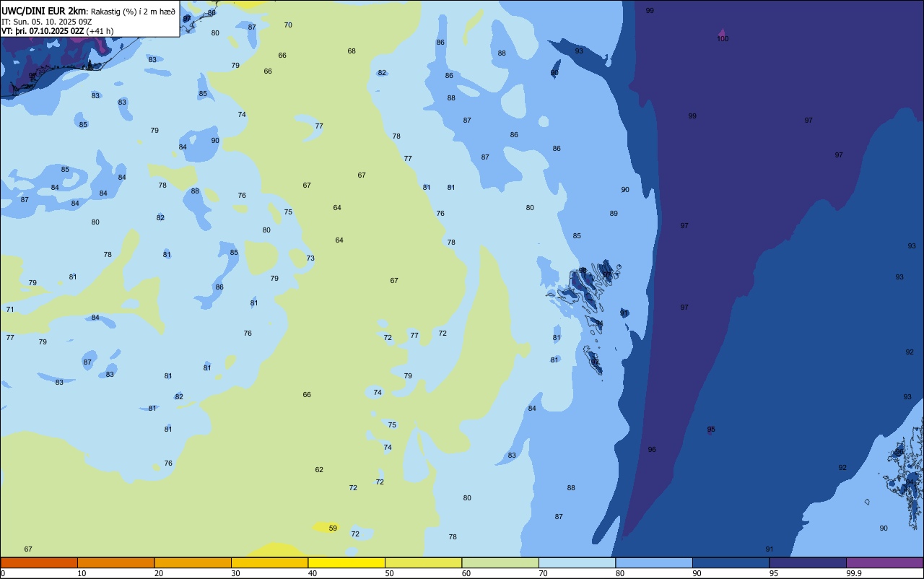Click the dark orange 0–10 legend swatch
The image size is (924, 579).
pyautogui.click(x=39, y=563)
